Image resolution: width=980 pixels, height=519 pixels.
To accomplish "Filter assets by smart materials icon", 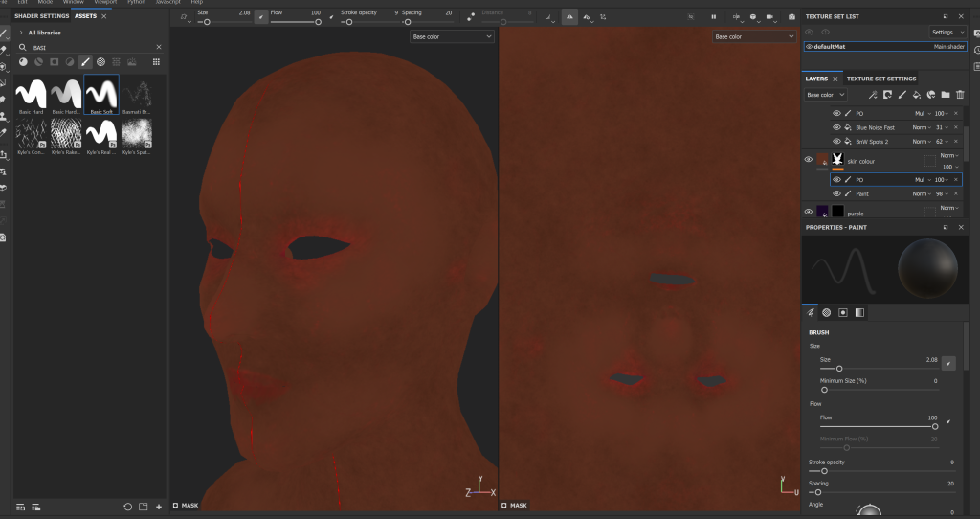I will coord(38,62).
